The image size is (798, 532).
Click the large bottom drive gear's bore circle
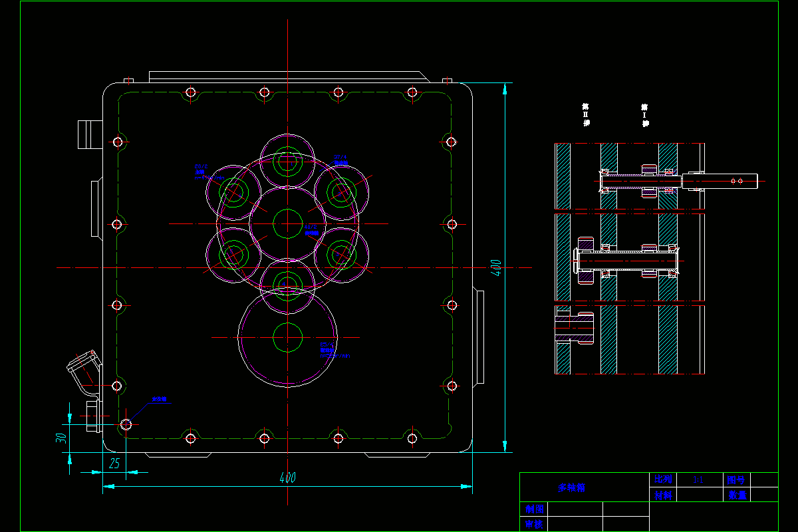coord(287,337)
